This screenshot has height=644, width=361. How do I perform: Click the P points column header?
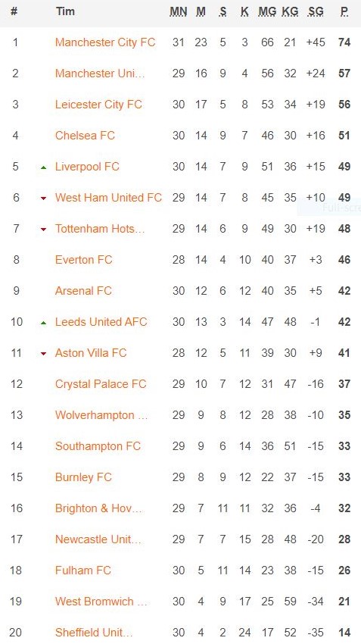click(x=344, y=12)
